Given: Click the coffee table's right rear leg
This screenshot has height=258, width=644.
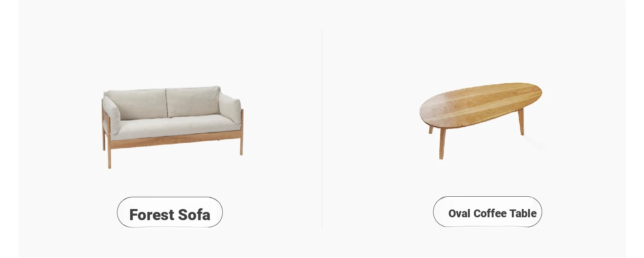Looking at the screenshot, I should (521, 122).
